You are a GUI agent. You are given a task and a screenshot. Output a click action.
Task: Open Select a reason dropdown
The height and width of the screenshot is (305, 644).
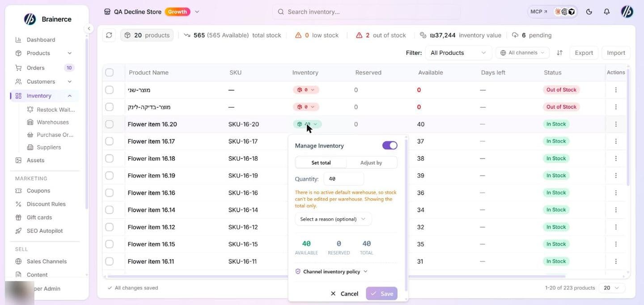pos(333,219)
